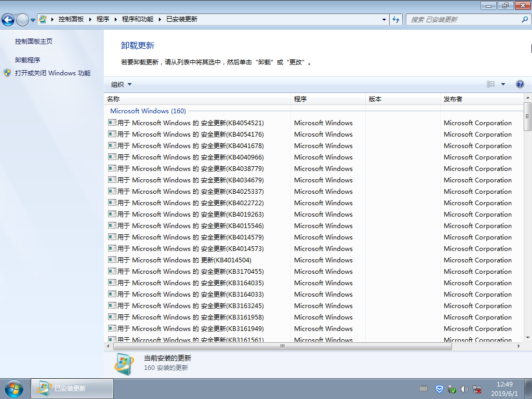The image size is (532, 399).
Task: Sort by the 发布者 column header
Action: click(x=482, y=99)
